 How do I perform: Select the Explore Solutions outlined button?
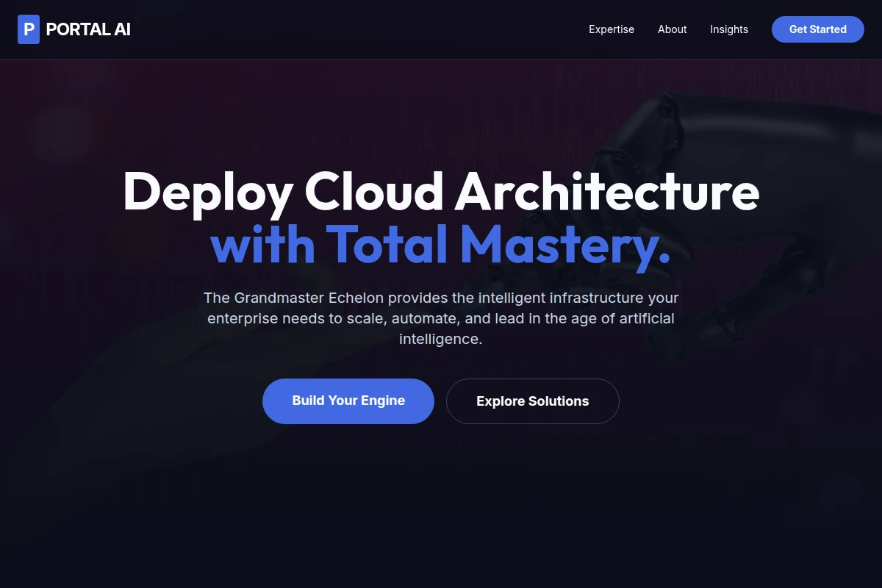click(533, 401)
